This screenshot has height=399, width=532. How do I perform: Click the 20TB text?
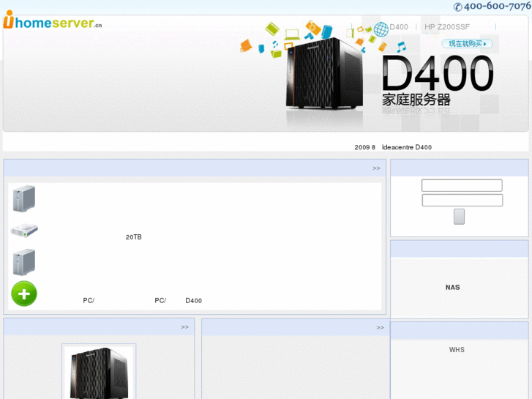click(x=134, y=237)
